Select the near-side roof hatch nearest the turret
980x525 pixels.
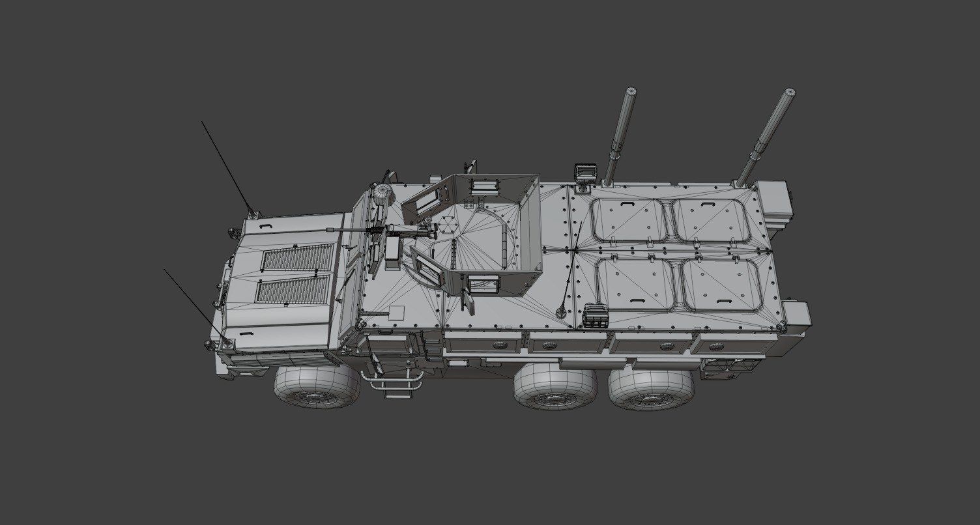635,285
